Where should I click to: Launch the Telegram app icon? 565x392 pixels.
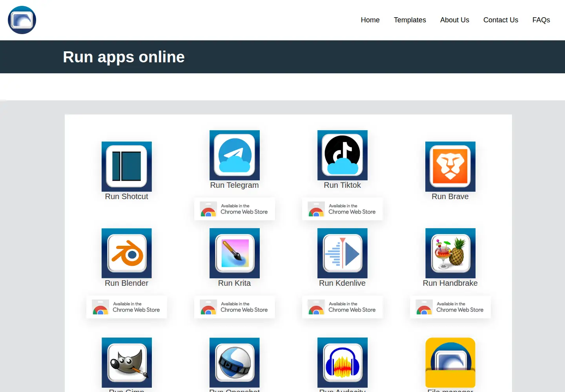tap(235, 155)
